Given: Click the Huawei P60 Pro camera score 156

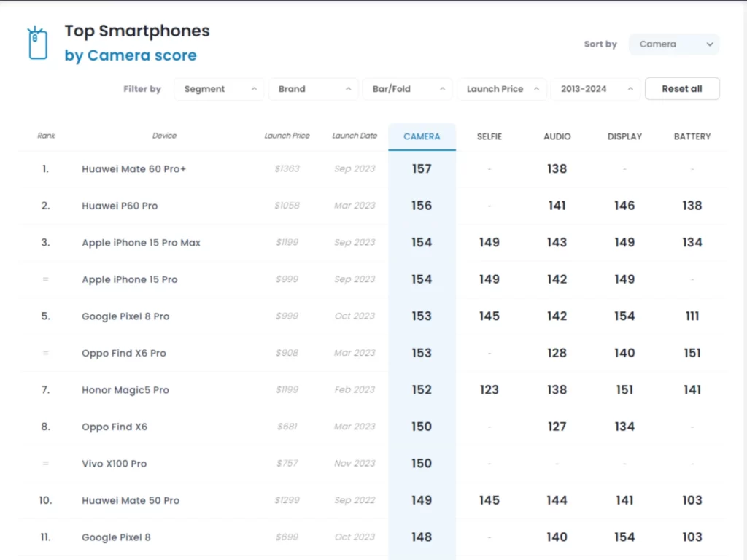Looking at the screenshot, I should coord(422,206).
